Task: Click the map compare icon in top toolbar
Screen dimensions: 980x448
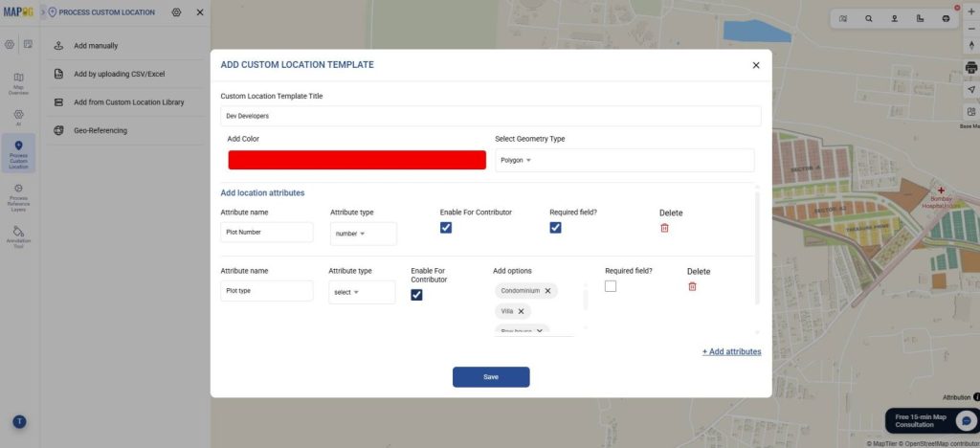Action: point(843,19)
